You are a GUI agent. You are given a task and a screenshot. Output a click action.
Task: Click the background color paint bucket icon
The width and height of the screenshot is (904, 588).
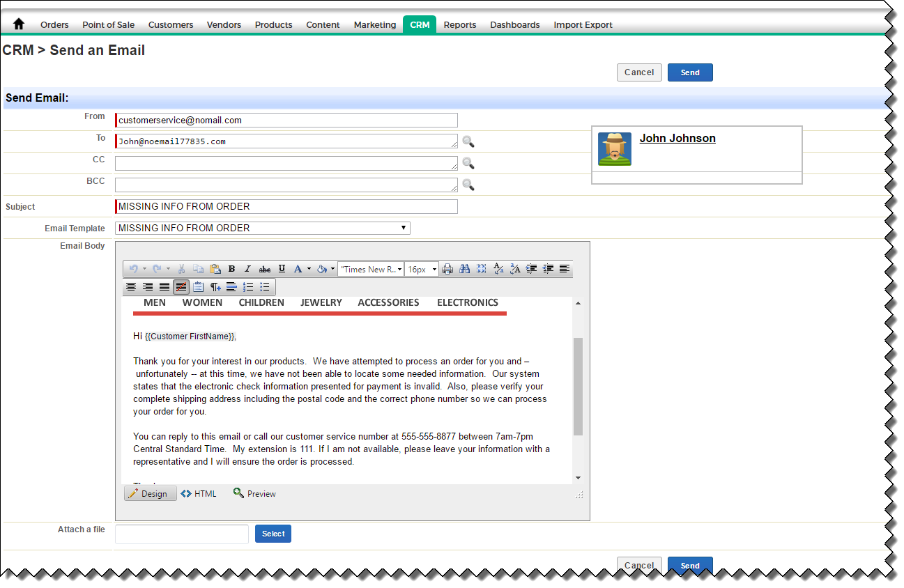pyautogui.click(x=322, y=269)
